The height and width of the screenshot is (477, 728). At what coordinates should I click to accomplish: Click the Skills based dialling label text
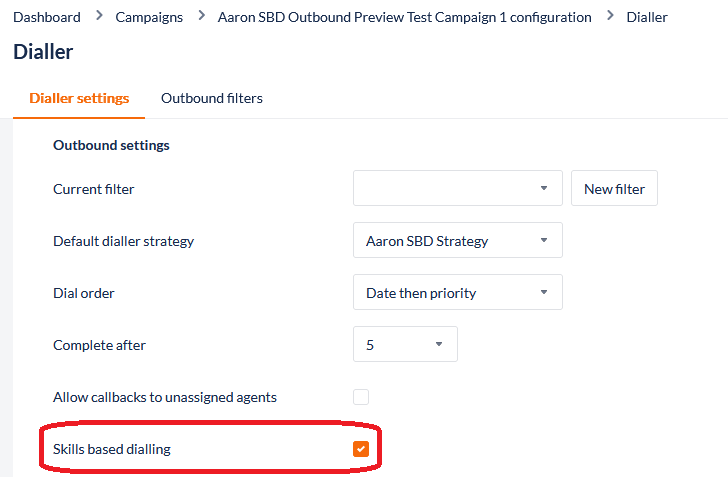(112, 449)
